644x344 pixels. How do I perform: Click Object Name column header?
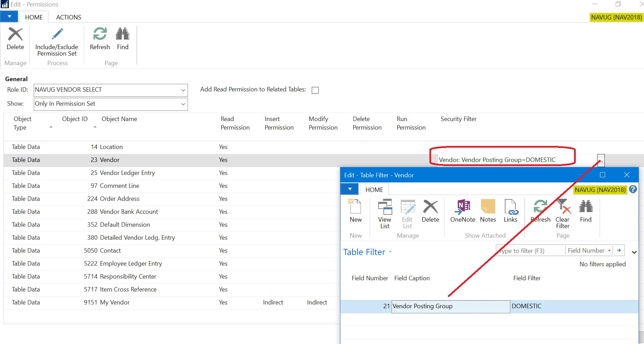coord(119,119)
